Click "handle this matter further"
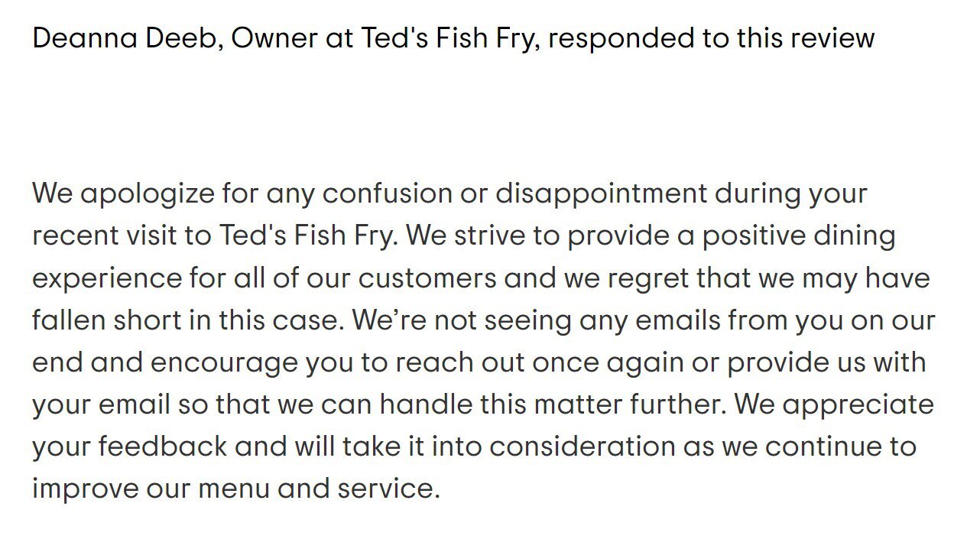The height and width of the screenshot is (539, 980). pos(553,404)
